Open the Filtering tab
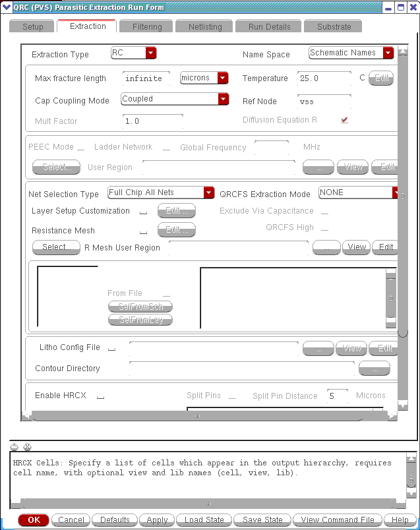420x530 pixels. (x=146, y=26)
